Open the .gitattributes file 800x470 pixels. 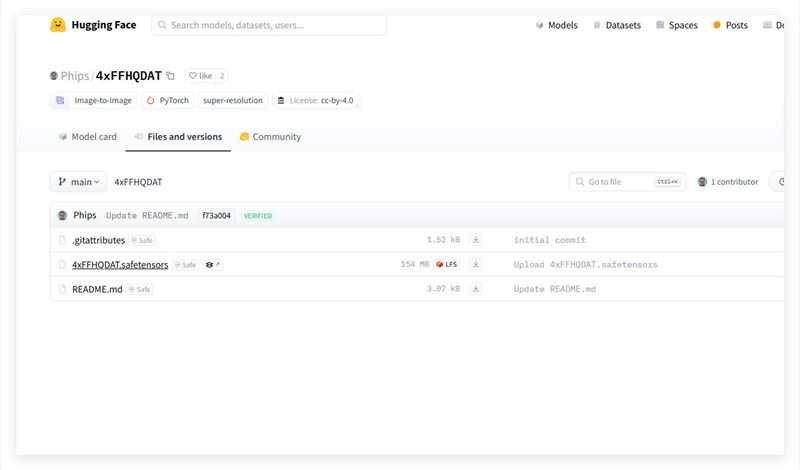[98, 240]
